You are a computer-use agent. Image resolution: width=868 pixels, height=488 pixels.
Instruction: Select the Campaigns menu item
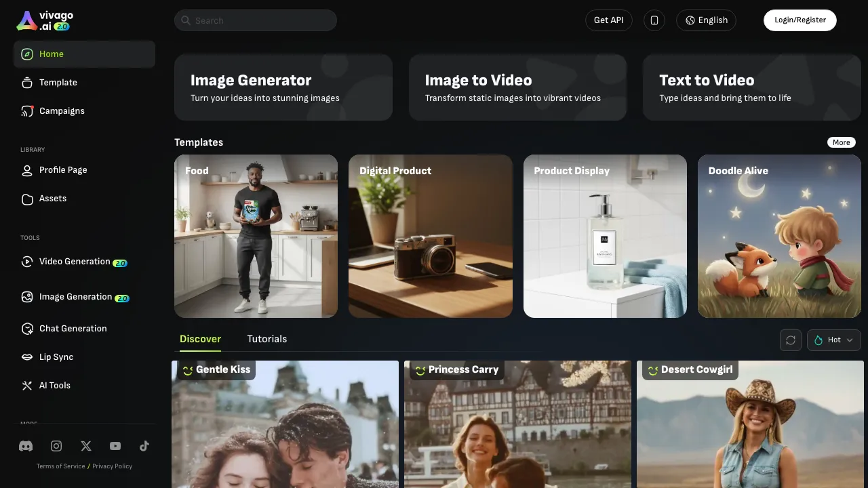coord(62,111)
